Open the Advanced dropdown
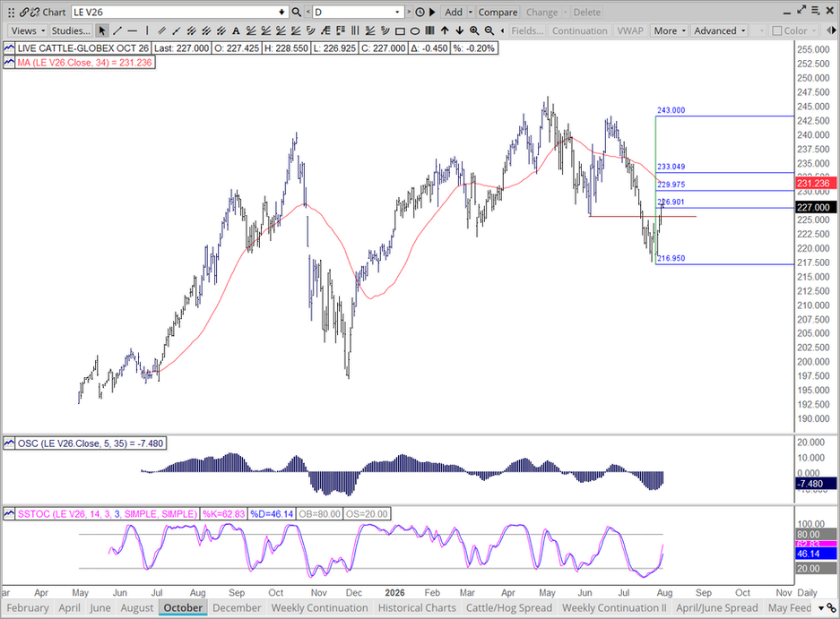This screenshot has height=619, width=840. point(720,30)
